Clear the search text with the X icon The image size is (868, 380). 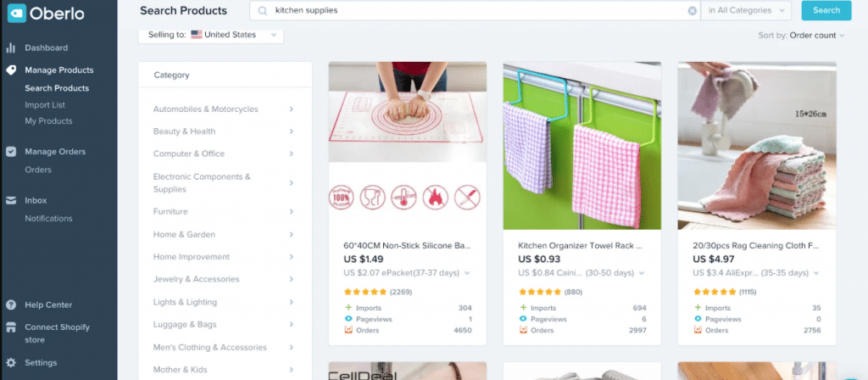click(x=692, y=10)
